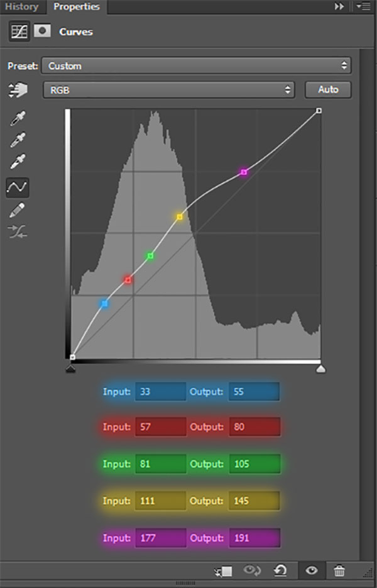377x588 pixels.
Task: Reset to adjustment defaults
Action: click(280, 571)
